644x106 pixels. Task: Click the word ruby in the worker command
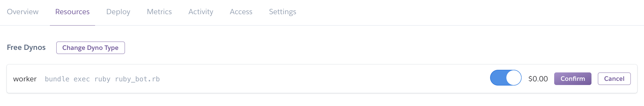102,79
